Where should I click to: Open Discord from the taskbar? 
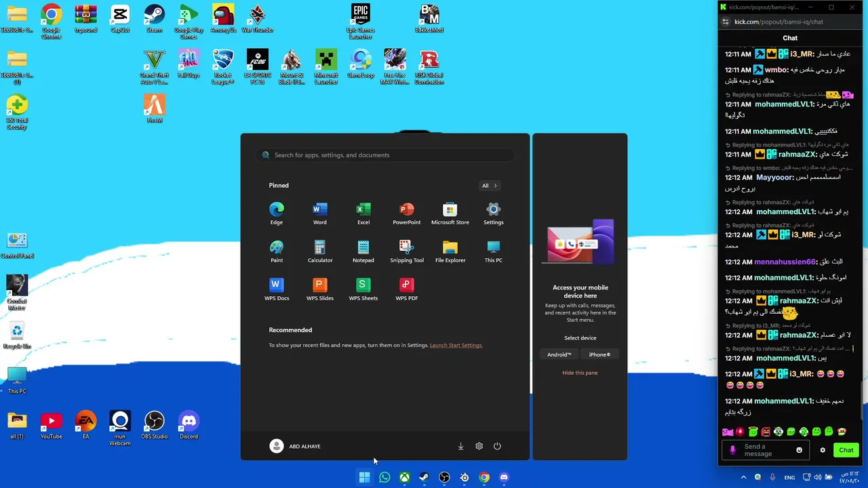[504, 477]
